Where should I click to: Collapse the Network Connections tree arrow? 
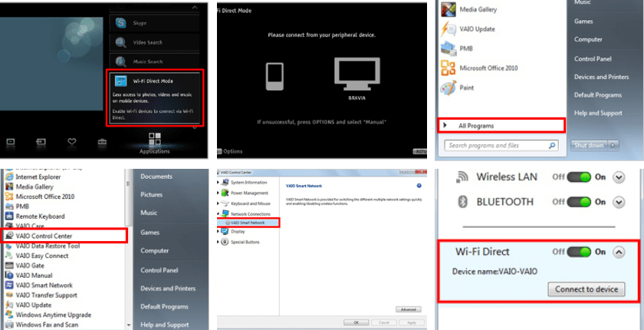[x=218, y=213]
